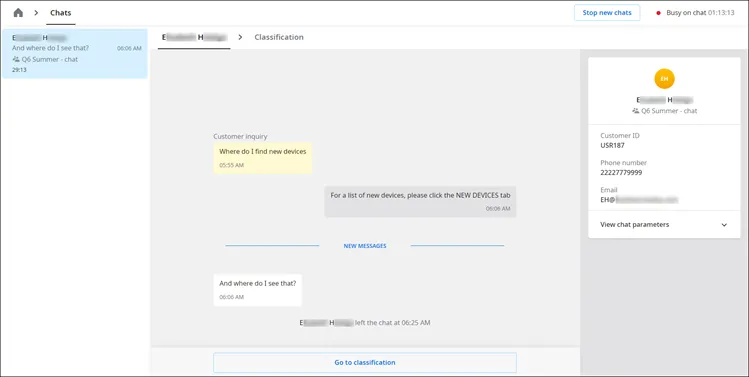Screen dimensions: 749x377
Task: Click the orange EH avatar
Action: 664,79
